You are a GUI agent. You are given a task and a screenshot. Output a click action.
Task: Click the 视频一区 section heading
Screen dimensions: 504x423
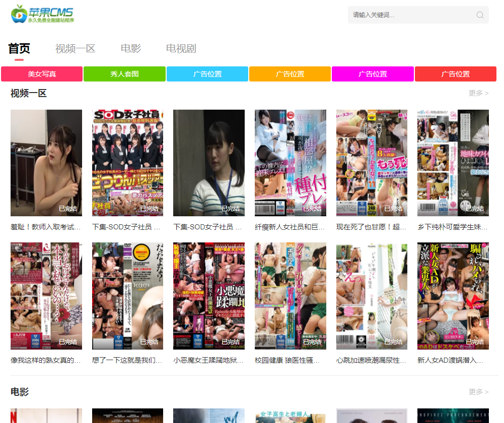click(29, 93)
